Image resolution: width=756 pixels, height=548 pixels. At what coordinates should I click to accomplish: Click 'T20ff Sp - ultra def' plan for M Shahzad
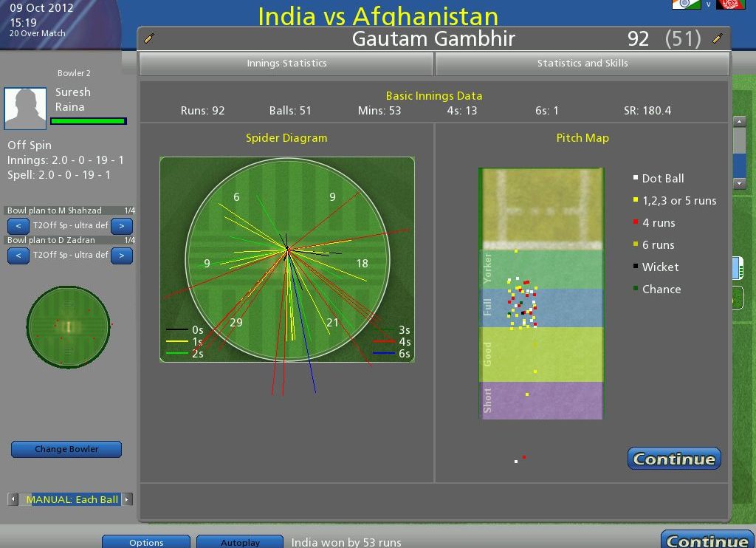click(x=70, y=225)
